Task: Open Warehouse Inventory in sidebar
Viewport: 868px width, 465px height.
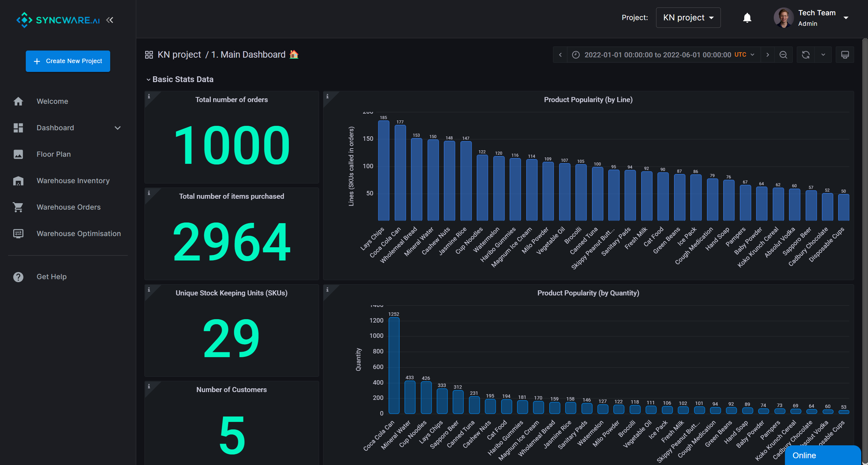Action: tap(73, 181)
